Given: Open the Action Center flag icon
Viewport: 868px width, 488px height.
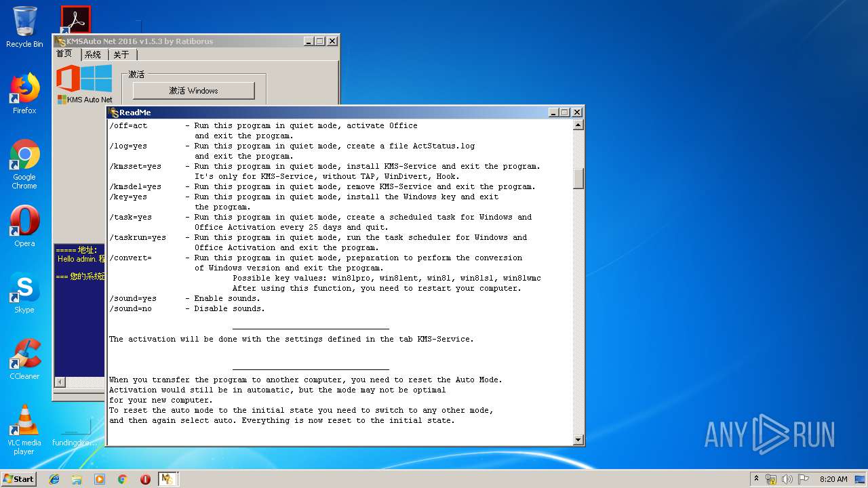Looking at the screenshot, I should (804, 479).
